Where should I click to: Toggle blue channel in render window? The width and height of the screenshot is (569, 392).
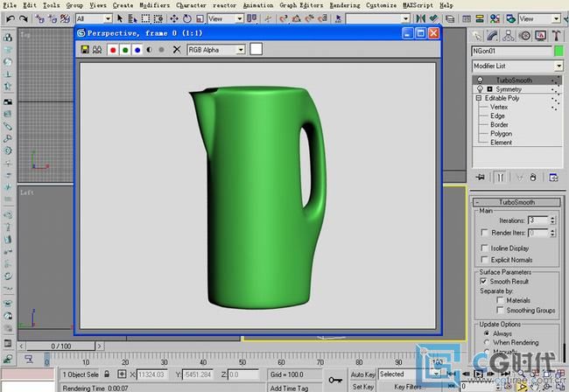tap(137, 50)
